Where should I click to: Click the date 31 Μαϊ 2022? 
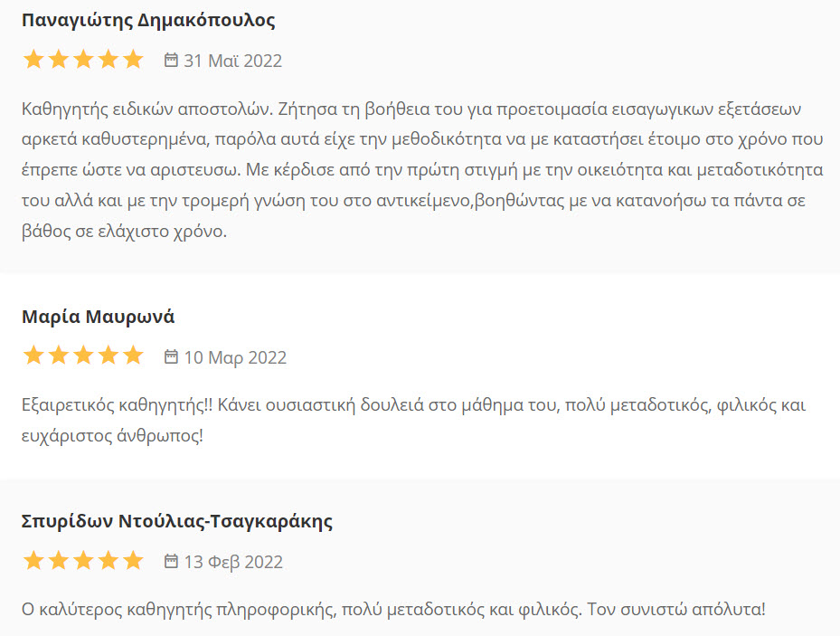point(233,61)
